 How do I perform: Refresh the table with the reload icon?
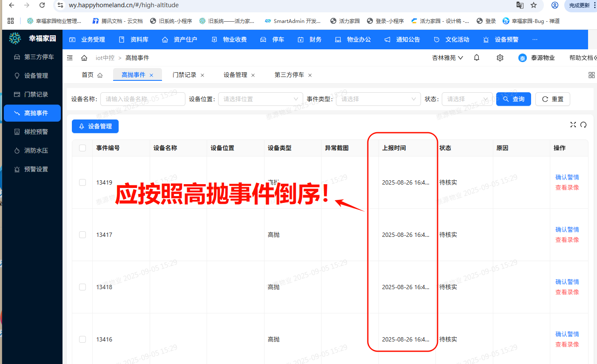[x=583, y=125]
